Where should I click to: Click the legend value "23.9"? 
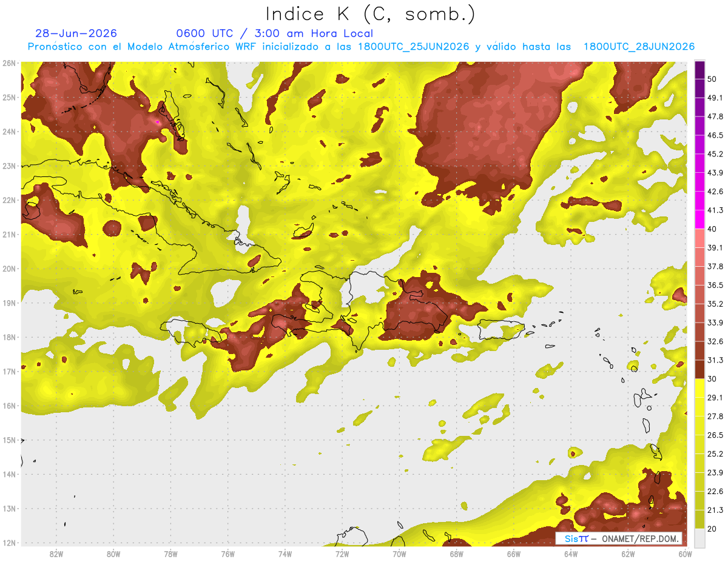pyautogui.click(x=715, y=472)
